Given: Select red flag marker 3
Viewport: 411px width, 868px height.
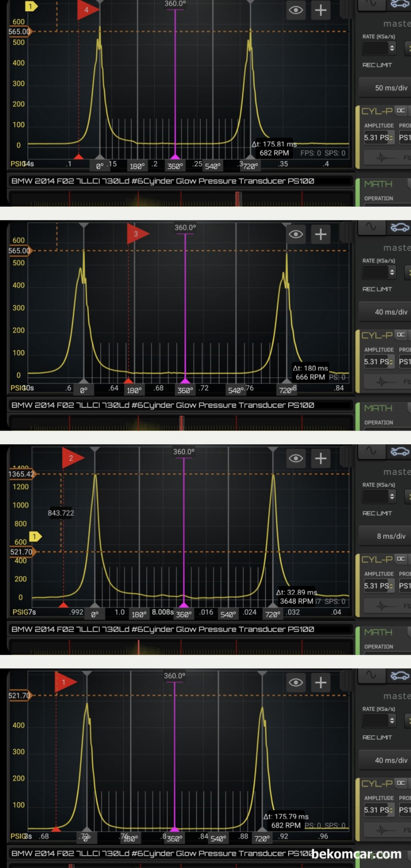Looking at the screenshot, I should click(137, 234).
